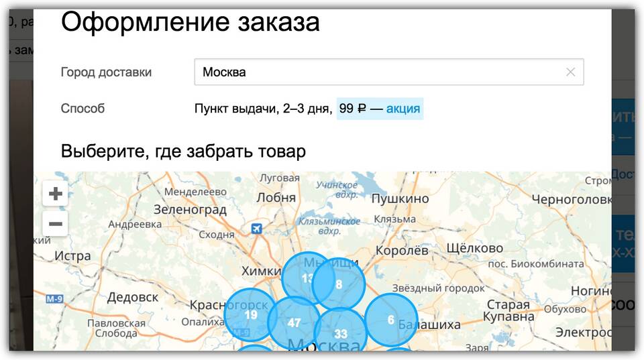Image resolution: width=644 pixels, height=360 pixels.
Task: Click Дедовск label on the map
Action: point(133,296)
